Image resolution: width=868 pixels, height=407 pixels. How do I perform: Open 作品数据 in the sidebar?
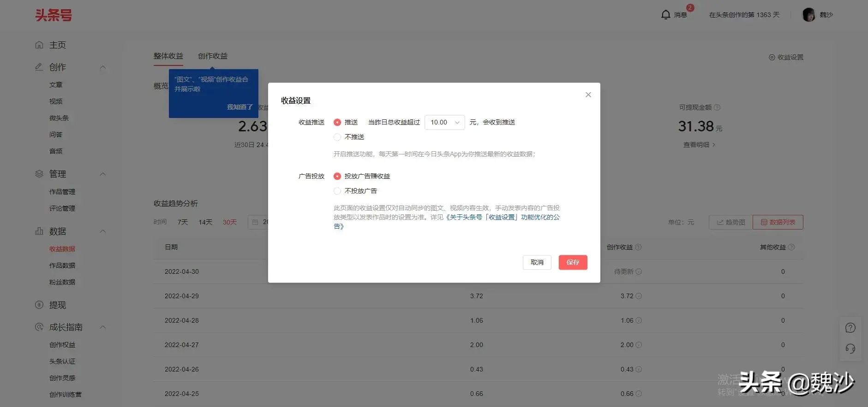click(x=62, y=265)
